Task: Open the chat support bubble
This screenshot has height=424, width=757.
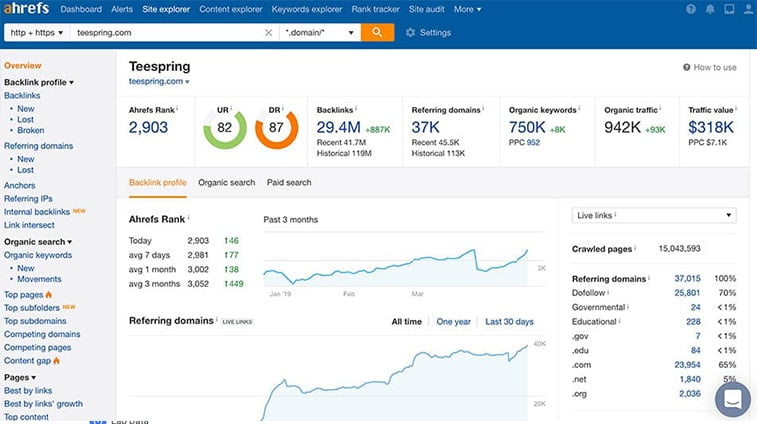Action: click(732, 399)
